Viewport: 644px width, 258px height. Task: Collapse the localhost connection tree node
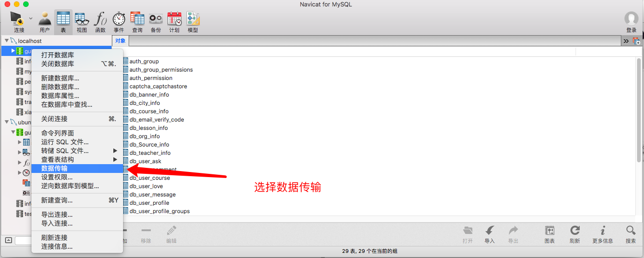click(x=6, y=41)
